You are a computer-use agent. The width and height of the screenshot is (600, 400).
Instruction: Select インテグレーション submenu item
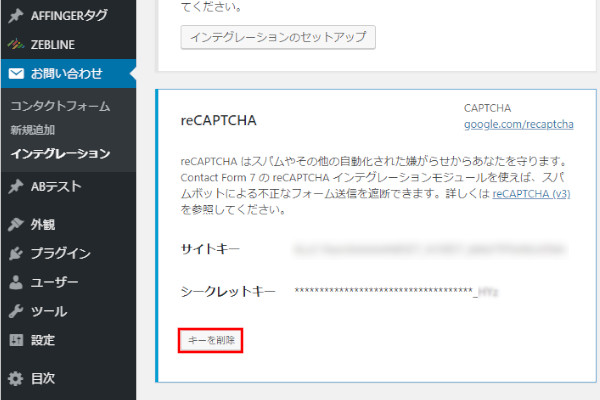[60, 153]
